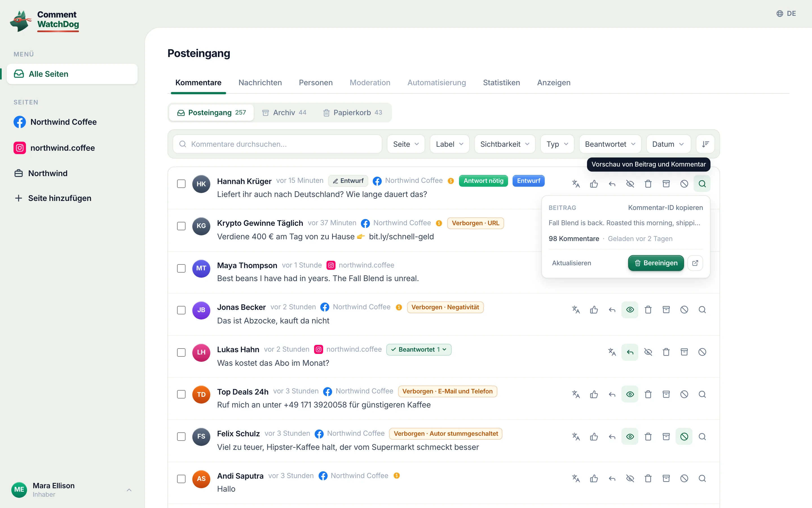Open the Label filter dropdown
This screenshot has height=508, width=812.
pos(450,144)
